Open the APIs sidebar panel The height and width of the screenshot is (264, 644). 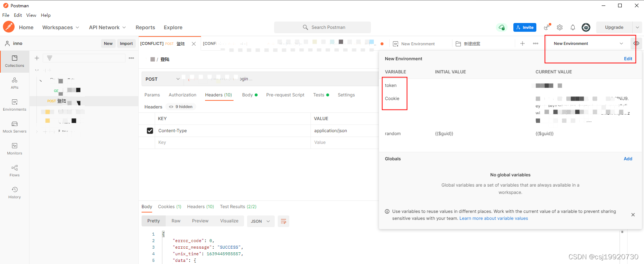[x=15, y=83]
